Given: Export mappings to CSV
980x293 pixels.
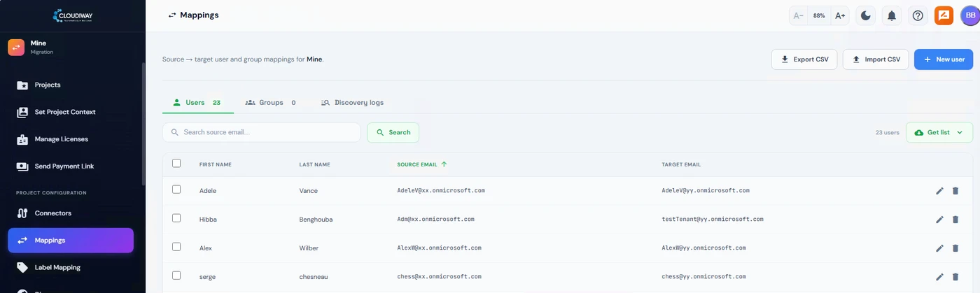Looking at the screenshot, I should [x=804, y=59].
